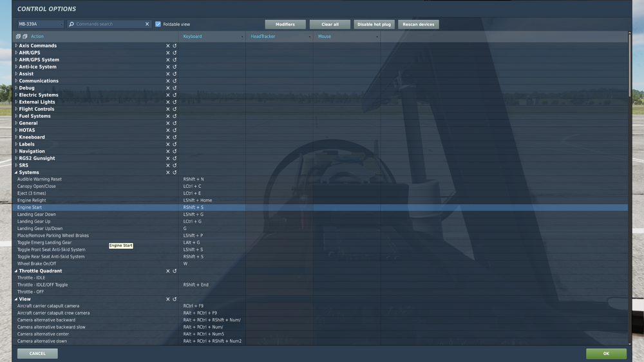Viewport: 644px width, 362px height.
Task: Select Landing Gear Up/Down action
Action: [40, 229]
